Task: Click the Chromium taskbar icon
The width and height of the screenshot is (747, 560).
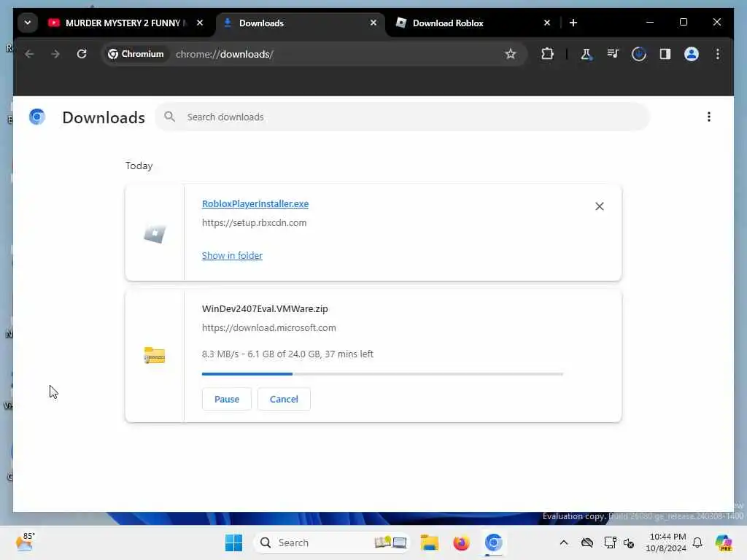Action: point(494,542)
